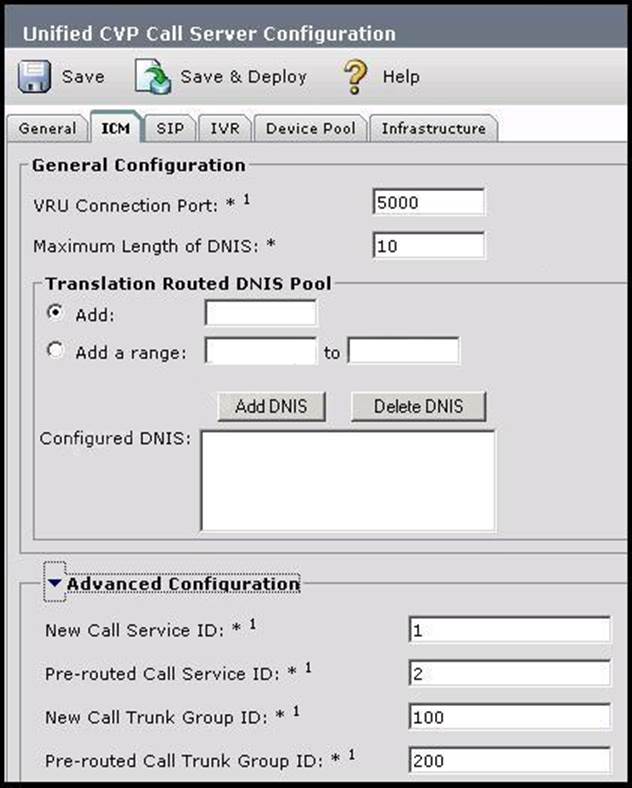This screenshot has height=788, width=632.
Task: Click inside the Configured DNIS list box
Action: coord(348,480)
